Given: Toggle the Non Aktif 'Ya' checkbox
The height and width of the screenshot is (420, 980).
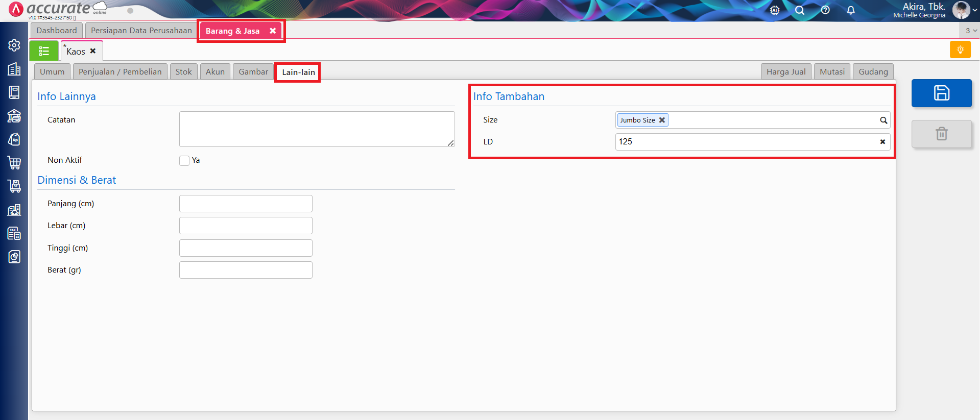Looking at the screenshot, I should point(184,161).
